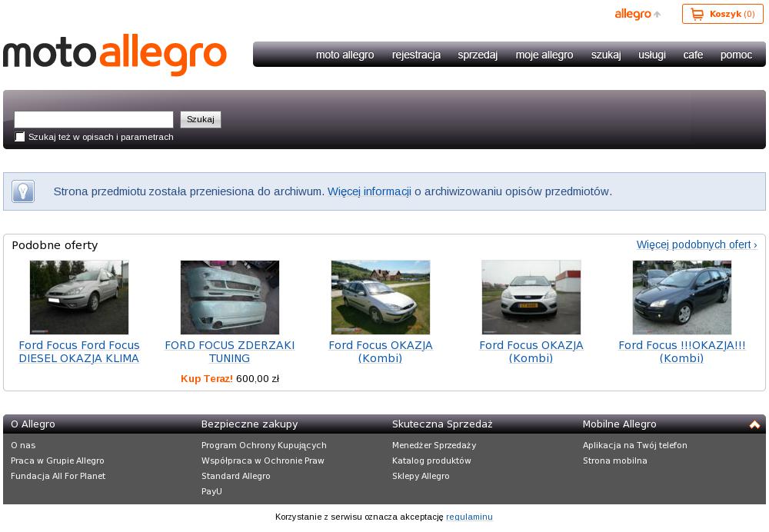Open the PayU footer link

[211, 491]
